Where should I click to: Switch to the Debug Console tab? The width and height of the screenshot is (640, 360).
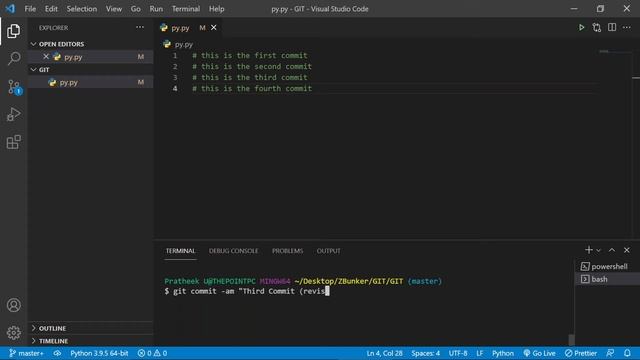[233, 251]
